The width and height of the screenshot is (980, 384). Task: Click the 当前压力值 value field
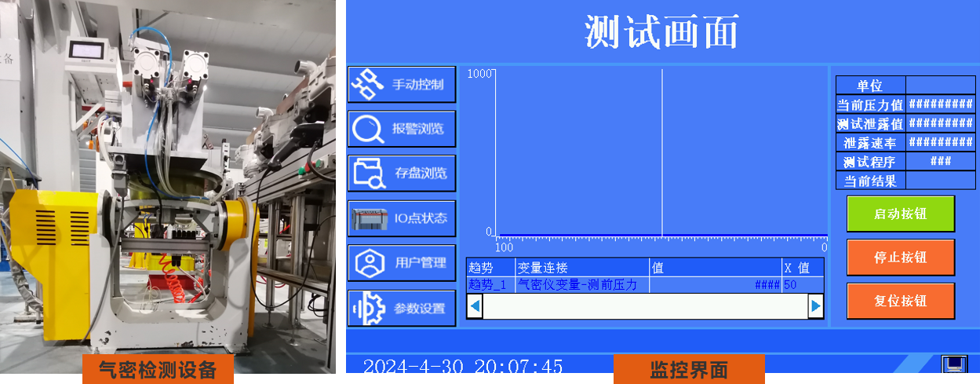940,104
